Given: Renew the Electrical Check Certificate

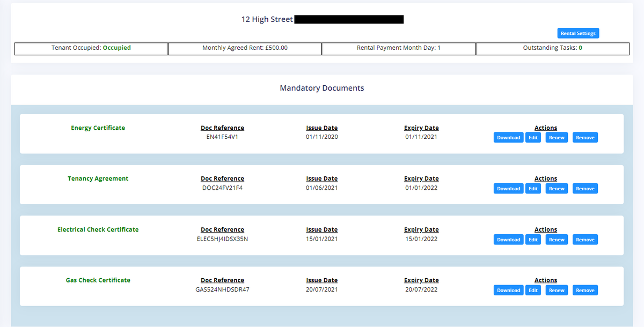Looking at the screenshot, I should 557,240.
